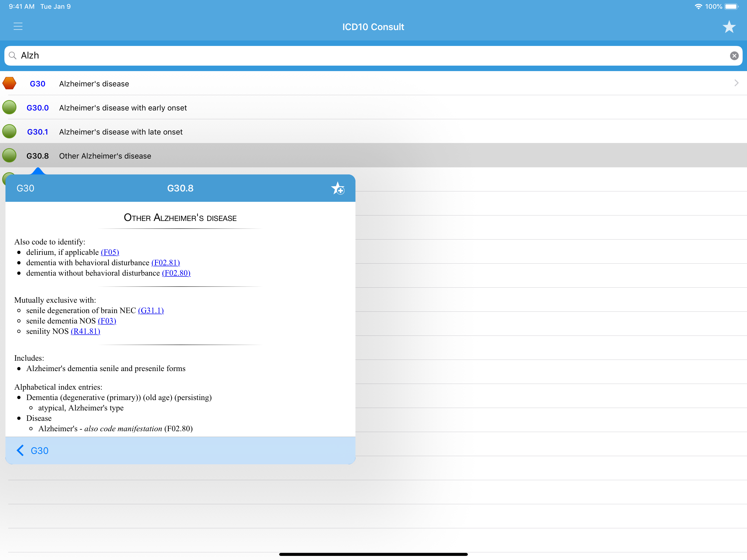This screenshot has width=747, height=560.
Task: Open the R41.81 senility link
Action: [85, 331]
